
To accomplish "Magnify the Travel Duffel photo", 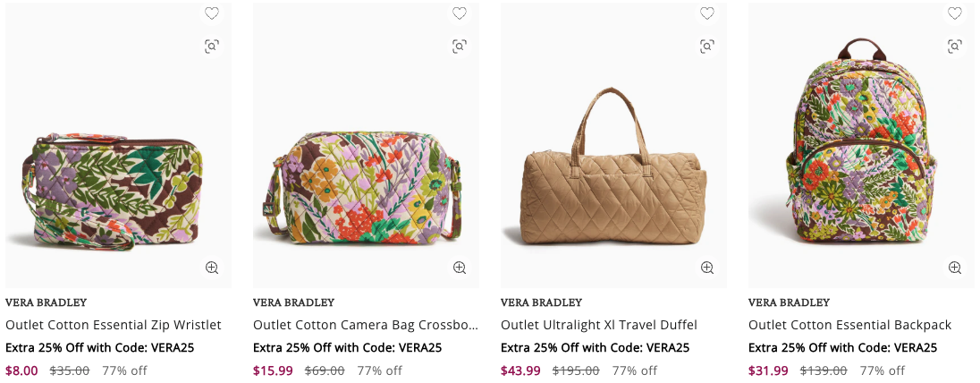I will coord(707,268).
